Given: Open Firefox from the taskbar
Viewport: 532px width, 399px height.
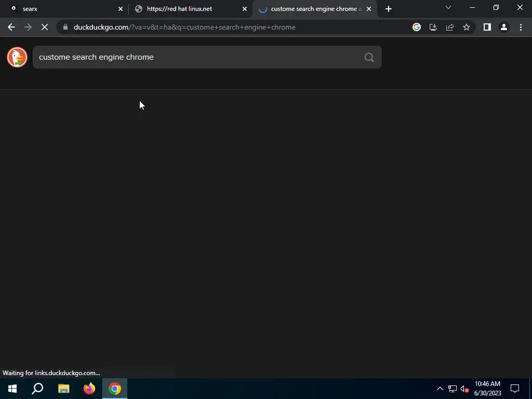Looking at the screenshot, I should (89, 389).
